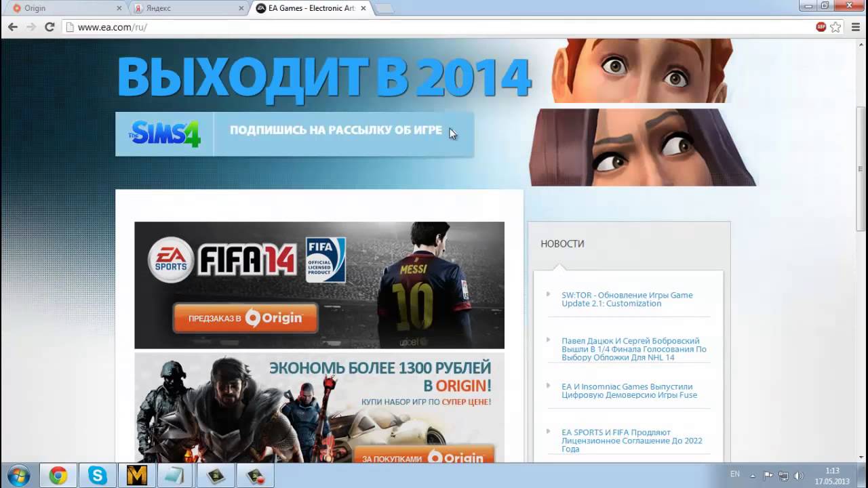Reload the EA page
868x488 pixels.
pos(50,27)
